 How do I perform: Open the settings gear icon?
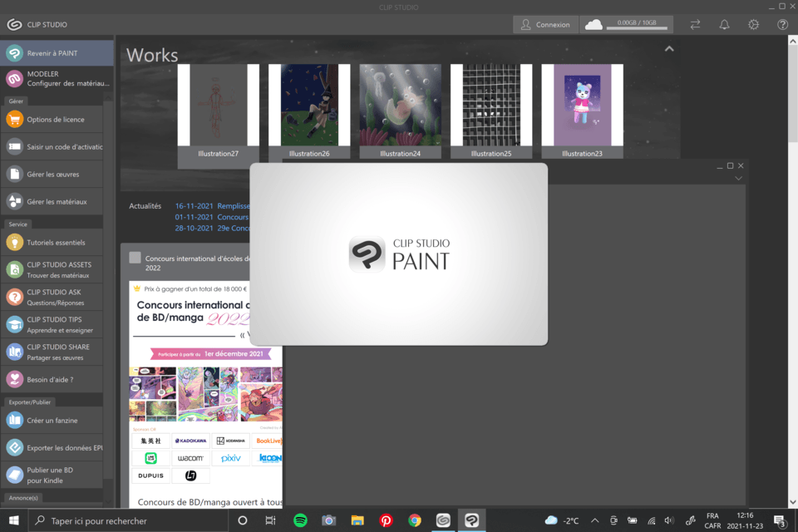click(753, 24)
